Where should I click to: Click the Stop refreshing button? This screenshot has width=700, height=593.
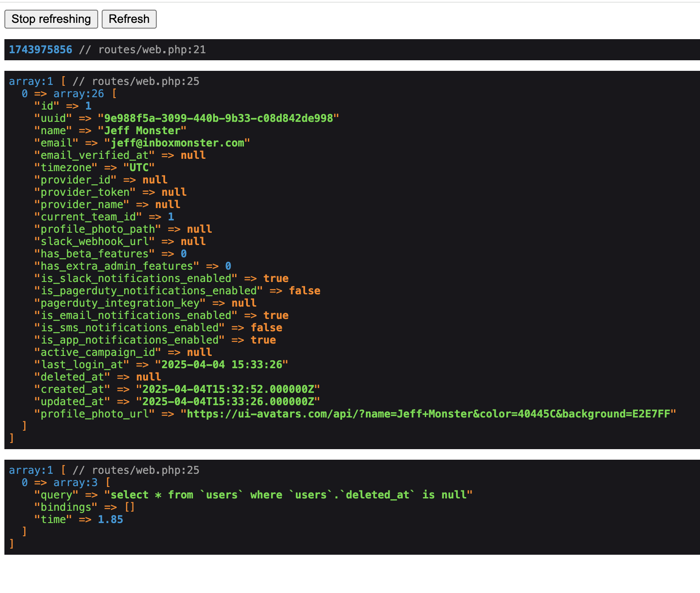point(51,19)
